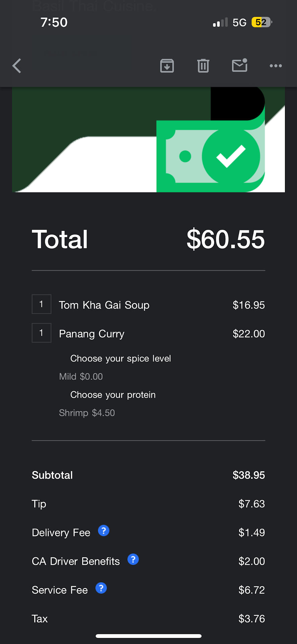This screenshot has width=297, height=644.
Task: Tap the $60.55 total amount
Action: tap(225, 239)
